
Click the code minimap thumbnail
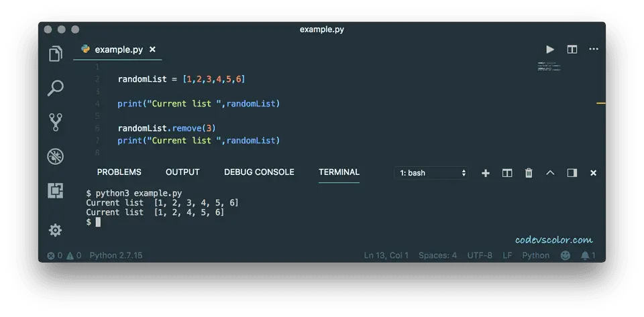(549, 66)
